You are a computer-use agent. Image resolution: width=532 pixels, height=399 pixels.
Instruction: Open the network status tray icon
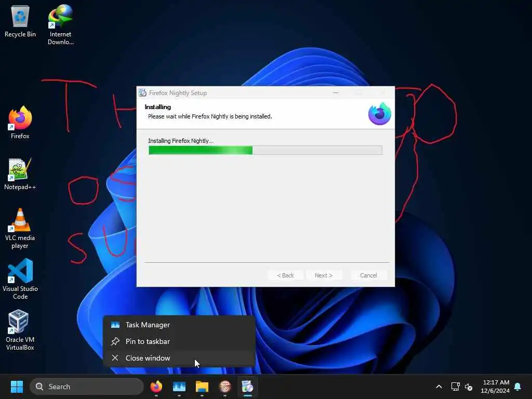[455, 387]
